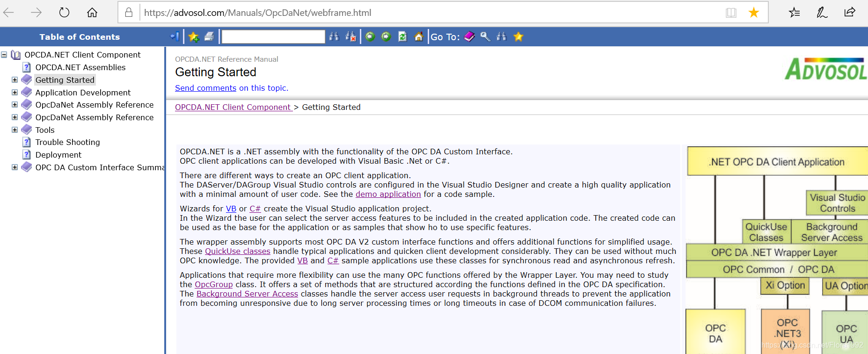Screen dimensions: 868x354
Task: Clear search highlights binoculars-with-X icon
Action: (350, 36)
